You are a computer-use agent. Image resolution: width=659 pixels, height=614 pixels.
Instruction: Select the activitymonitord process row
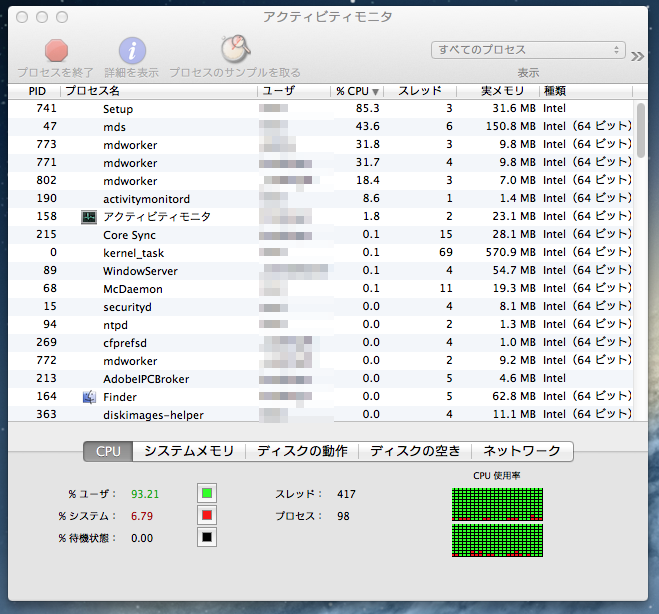click(320, 199)
